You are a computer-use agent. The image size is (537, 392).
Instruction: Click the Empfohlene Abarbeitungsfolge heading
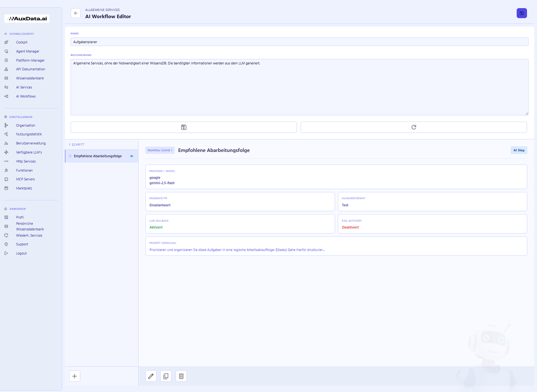tap(214, 150)
